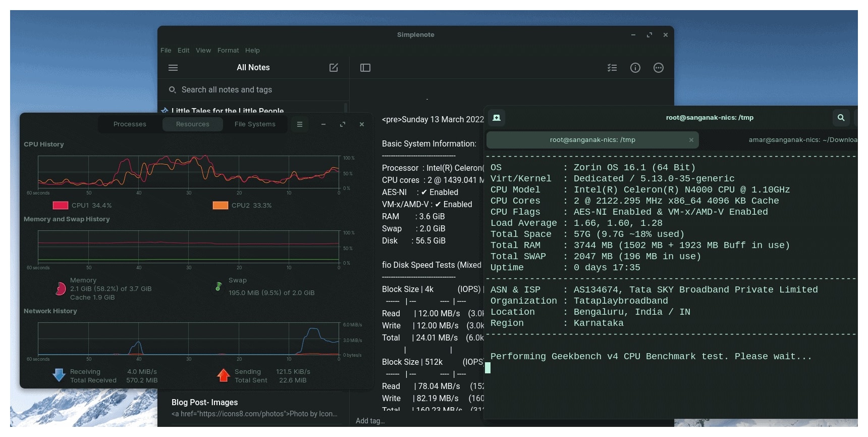Open Simplenote Edit menu
868x437 pixels.
pyautogui.click(x=183, y=51)
